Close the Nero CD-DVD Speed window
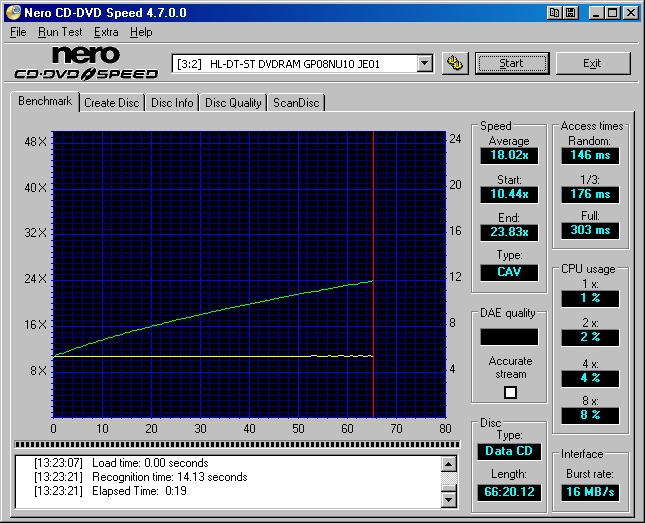The height and width of the screenshot is (523, 645). [630, 13]
